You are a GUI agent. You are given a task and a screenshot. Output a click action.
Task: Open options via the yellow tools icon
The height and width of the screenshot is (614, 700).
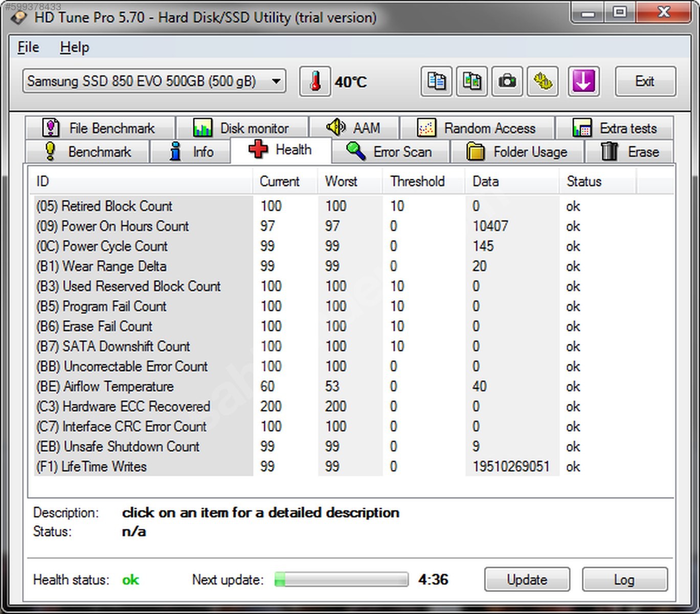pos(543,81)
